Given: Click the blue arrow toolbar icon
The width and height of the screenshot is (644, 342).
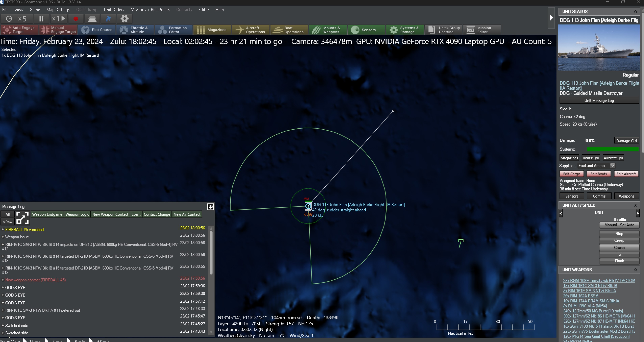Looking at the screenshot, I should click(108, 19).
